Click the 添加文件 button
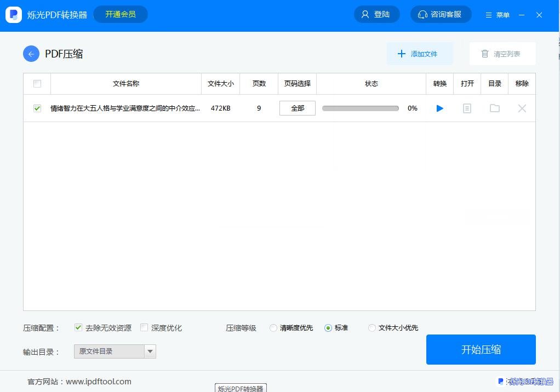Image resolution: width=560 pixels, height=392 pixels. [420, 54]
